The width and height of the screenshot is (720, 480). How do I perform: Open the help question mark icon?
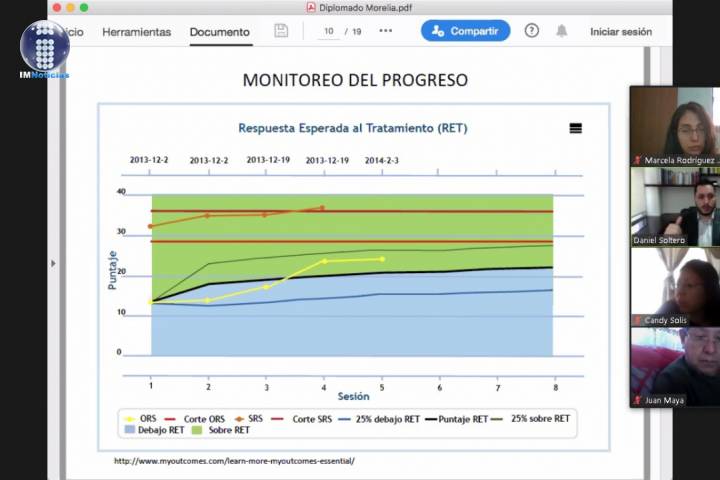[x=532, y=31]
